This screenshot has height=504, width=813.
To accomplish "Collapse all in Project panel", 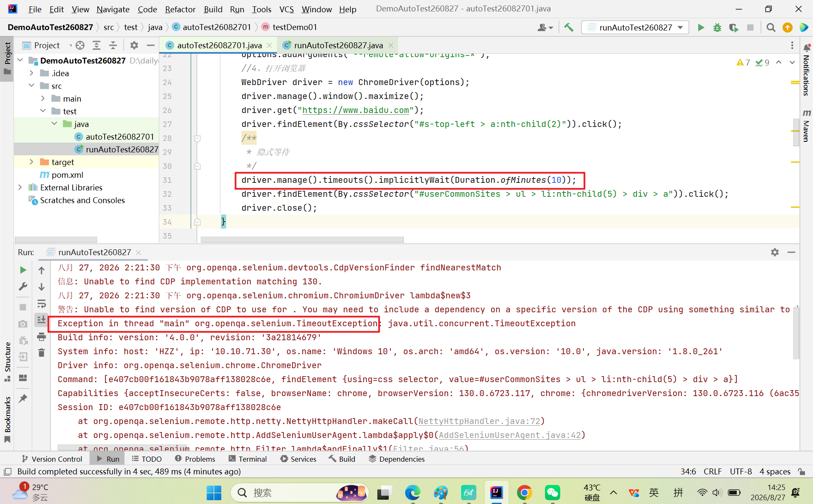I will click(113, 45).
